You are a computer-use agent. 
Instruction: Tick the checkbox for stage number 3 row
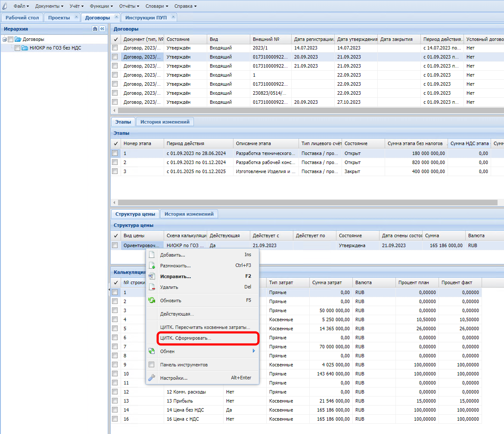115,171
